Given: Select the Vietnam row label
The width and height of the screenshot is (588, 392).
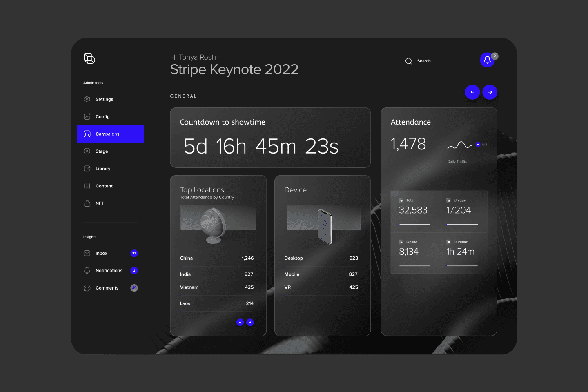Looking at the screenshot, I should pyautogui.click(x=189, y=287).
